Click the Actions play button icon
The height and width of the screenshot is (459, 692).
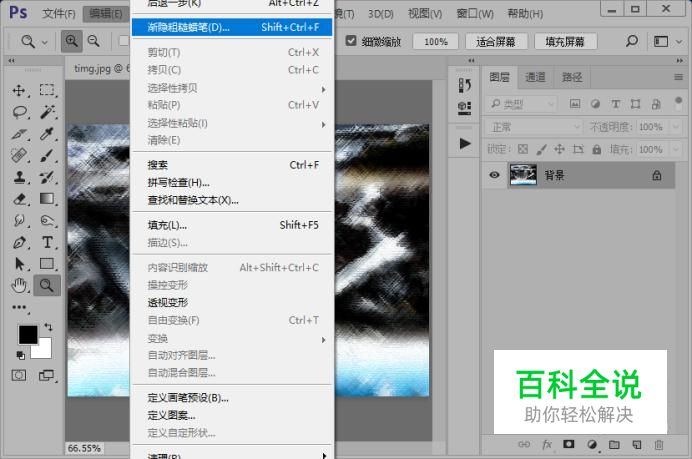tap(464, 143)
